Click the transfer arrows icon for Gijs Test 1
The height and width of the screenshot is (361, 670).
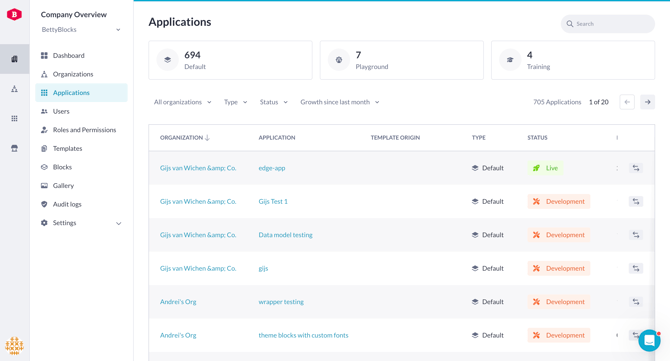pyautogui.click(x=636, y=201)
